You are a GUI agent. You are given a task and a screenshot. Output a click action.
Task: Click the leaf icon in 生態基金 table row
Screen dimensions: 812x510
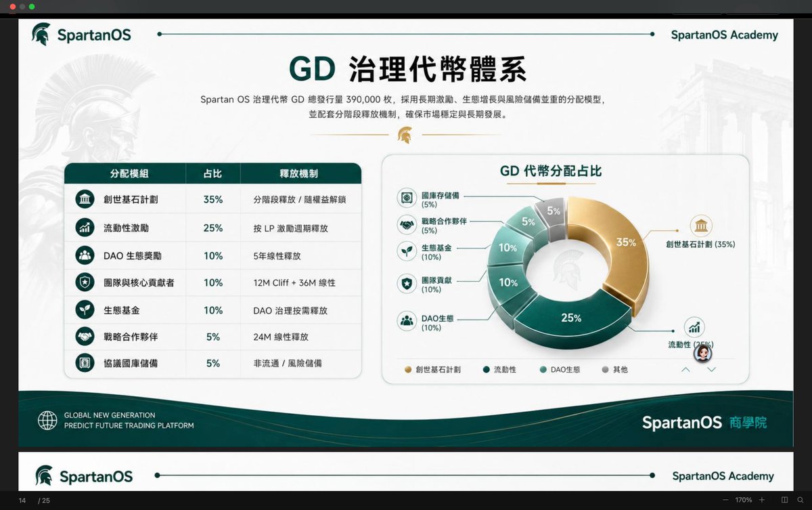click(85, 310)
